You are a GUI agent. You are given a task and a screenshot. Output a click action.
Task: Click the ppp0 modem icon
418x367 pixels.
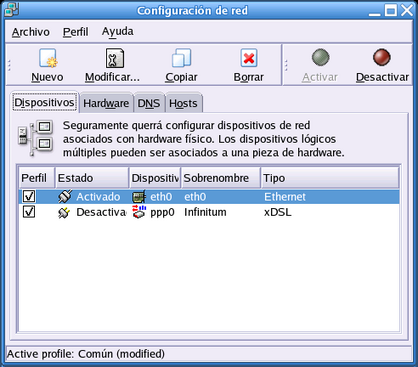pyautogui.click(x=139, y=212)
